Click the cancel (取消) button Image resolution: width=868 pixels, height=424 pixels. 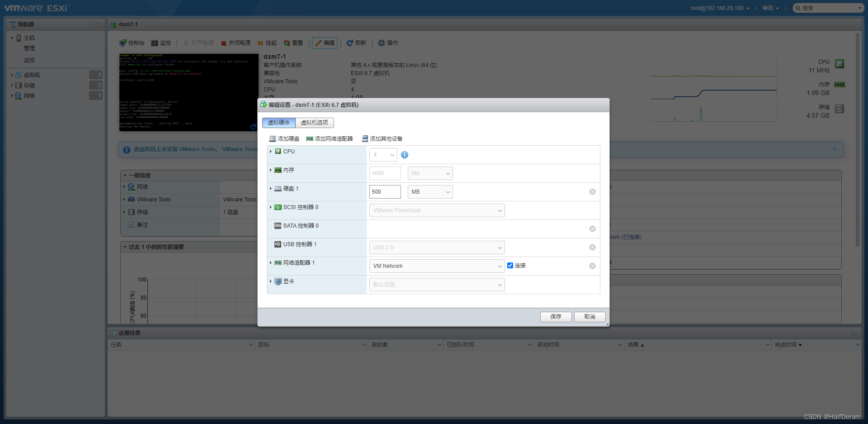(590, 317)
